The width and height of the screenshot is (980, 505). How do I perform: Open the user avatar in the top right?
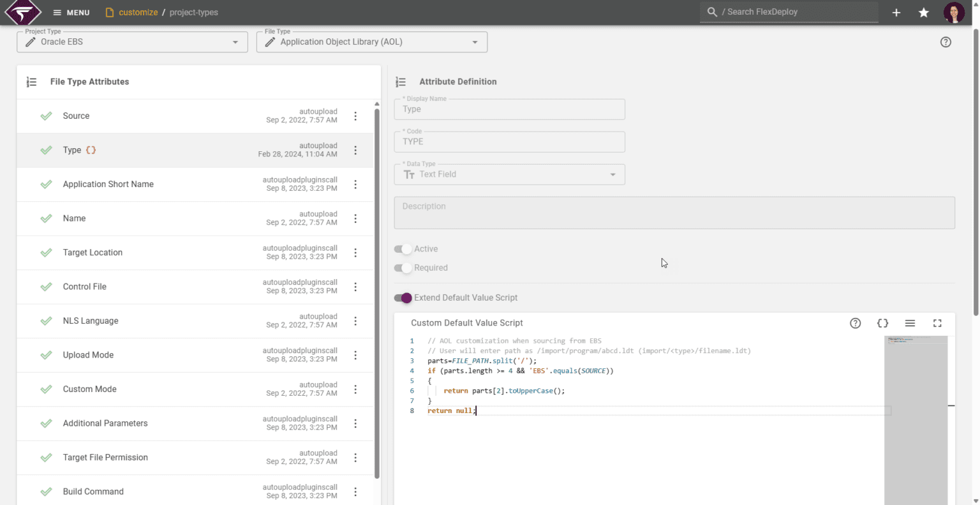[954, 12]
